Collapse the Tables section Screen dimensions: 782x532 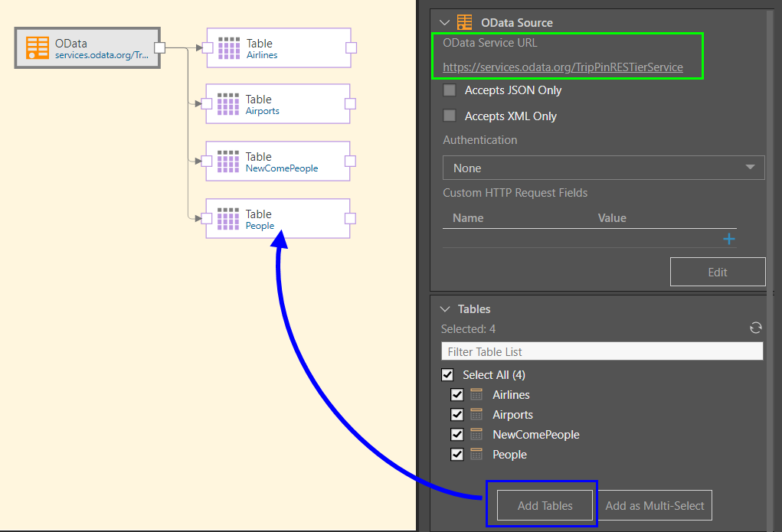coord(445,309)
